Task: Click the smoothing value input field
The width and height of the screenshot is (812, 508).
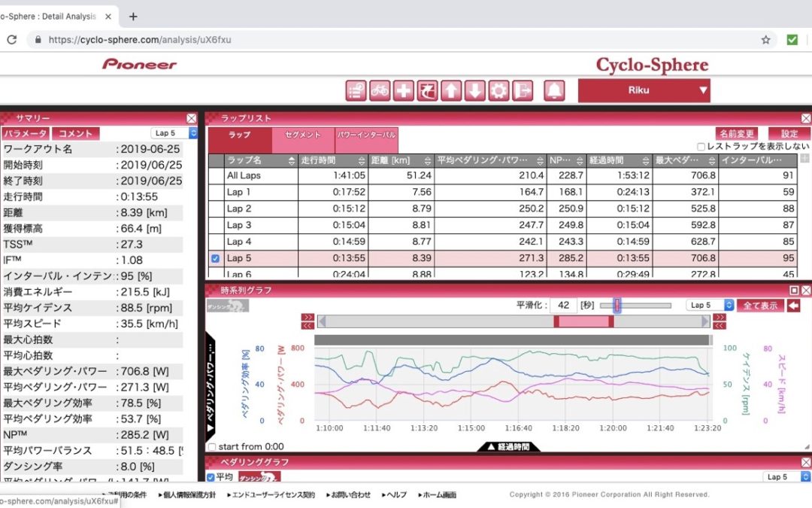Action: pyautogui.click(x=562, y=306)
